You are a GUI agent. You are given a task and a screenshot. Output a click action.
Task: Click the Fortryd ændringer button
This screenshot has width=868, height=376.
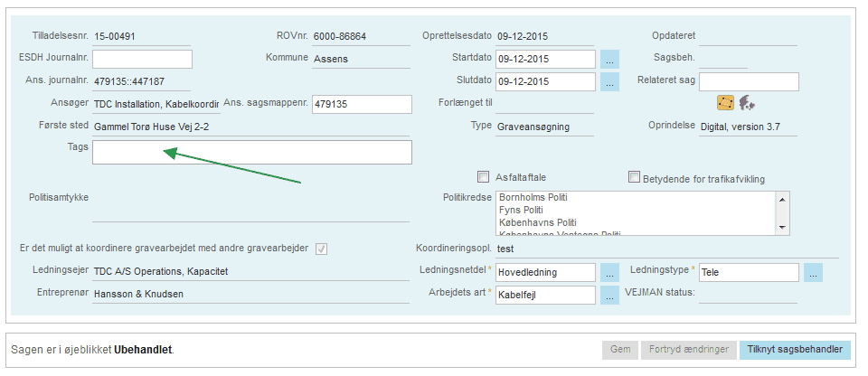[x=686, y=350]
